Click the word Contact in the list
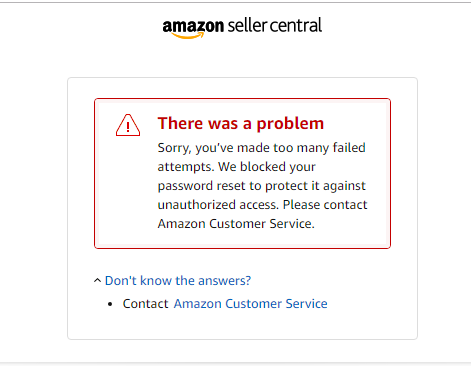 click(x=145, y=304)
